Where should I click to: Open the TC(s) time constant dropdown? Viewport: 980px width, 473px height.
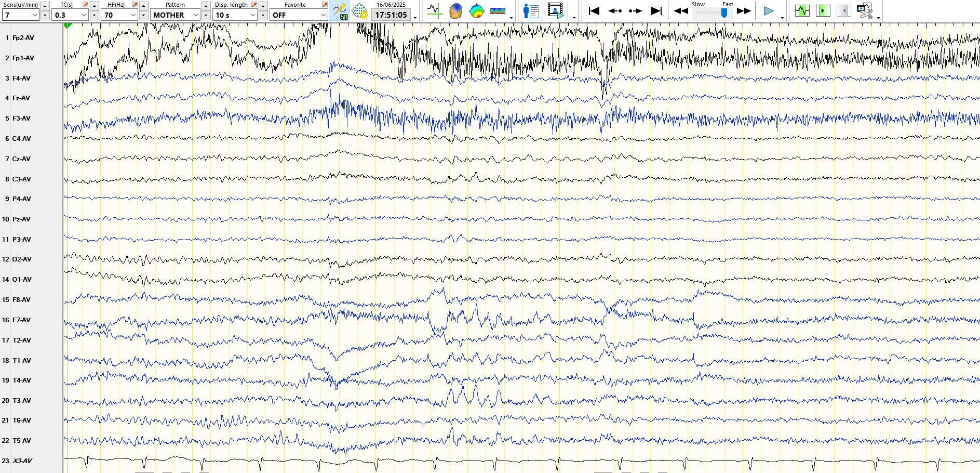coord(70,15)
